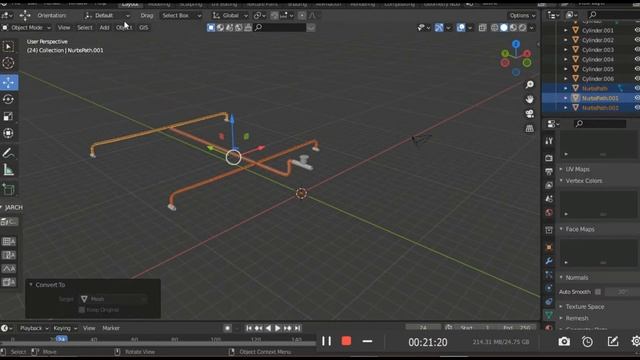Open the Object Mode dropdown
Viewport: 640px width, 360px height.
[27, 28]
